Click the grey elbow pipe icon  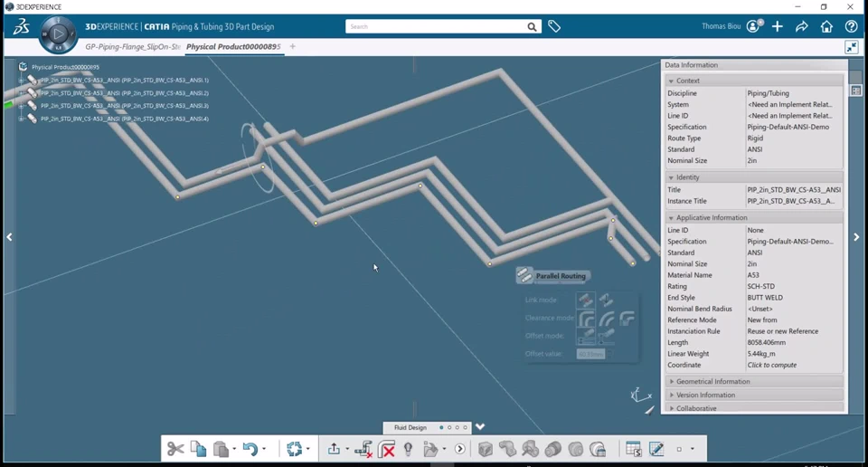[507, 449]
